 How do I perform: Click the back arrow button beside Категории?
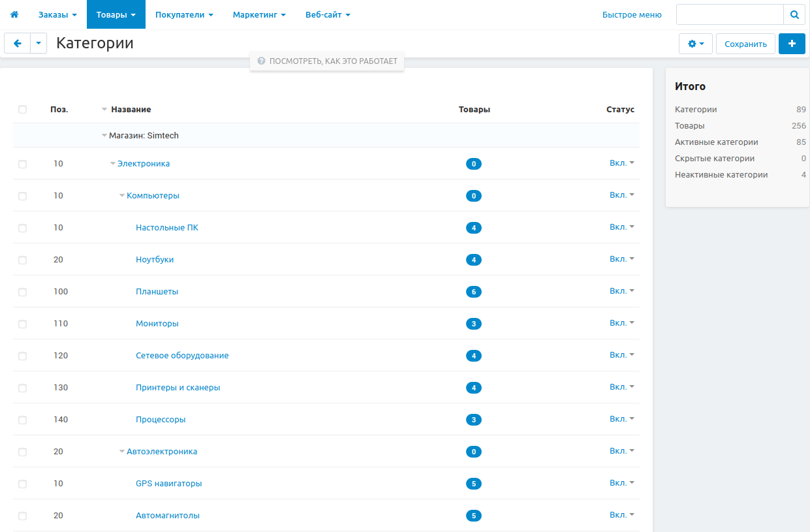point(17,44)
